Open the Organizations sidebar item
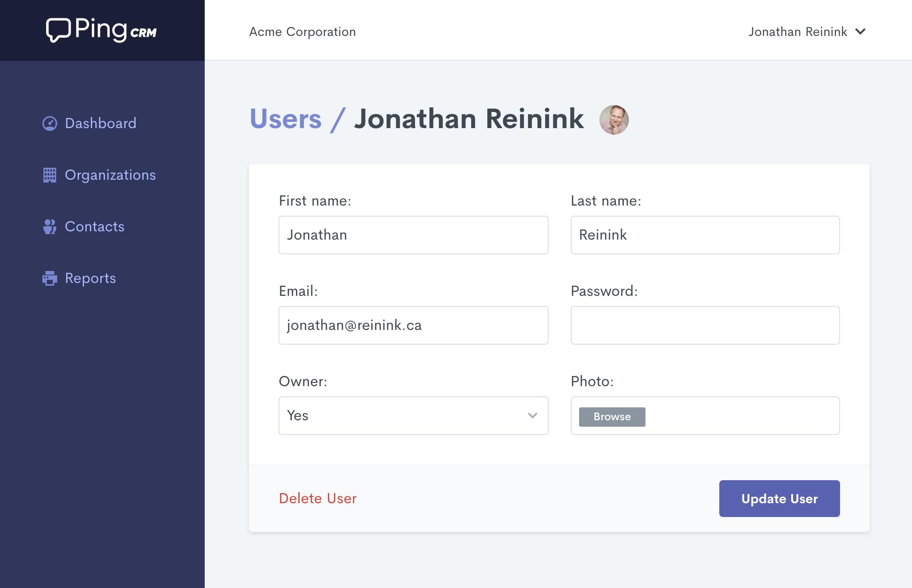This screenshot has width=912, height=588. tap(110, 175)
